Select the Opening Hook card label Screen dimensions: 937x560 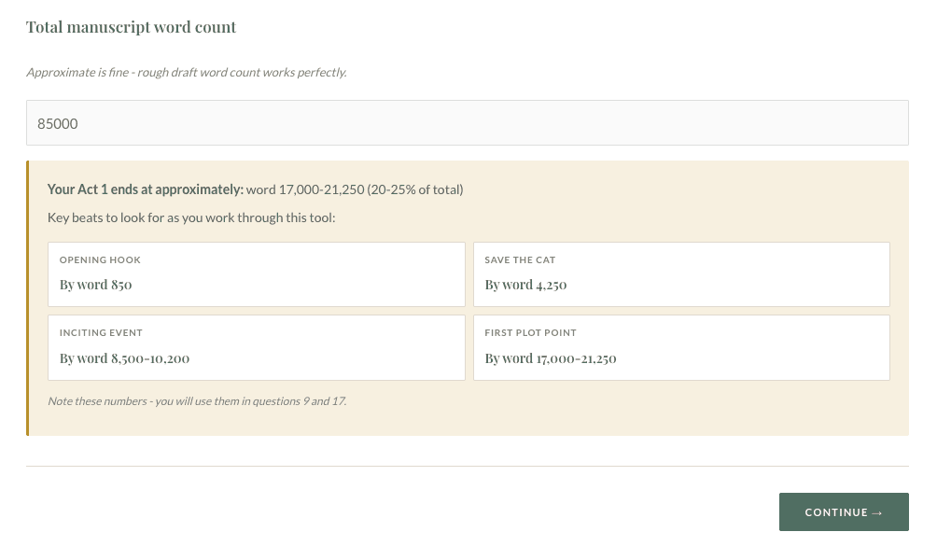tap(100, 259)
